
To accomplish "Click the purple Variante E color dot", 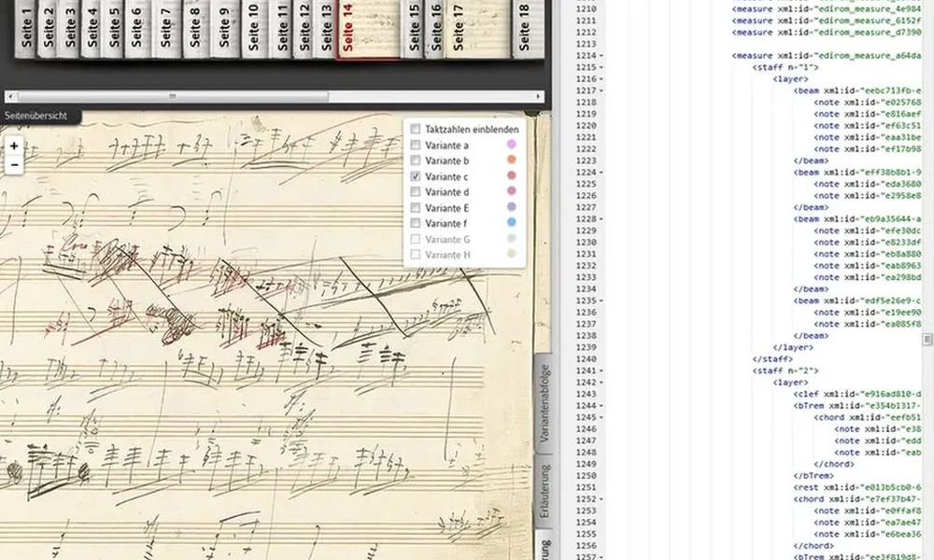I will pyautogui.click(x=511, y=206).
